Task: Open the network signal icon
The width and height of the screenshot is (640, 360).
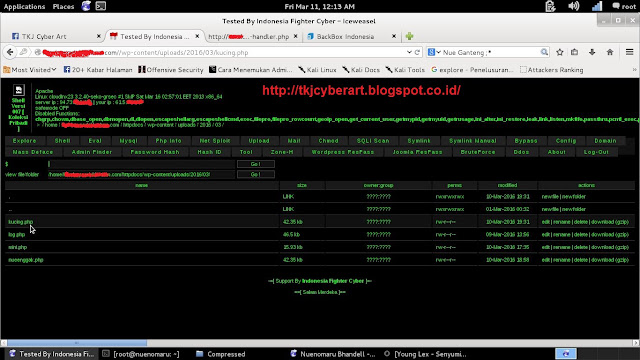Action: click(597, 6)
